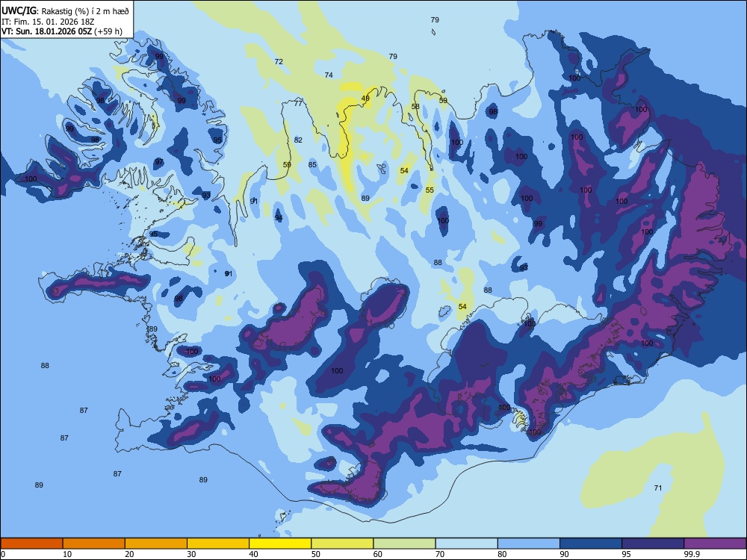Click the map humidity value '72'

pyautogui.click(x=279, y=61)
